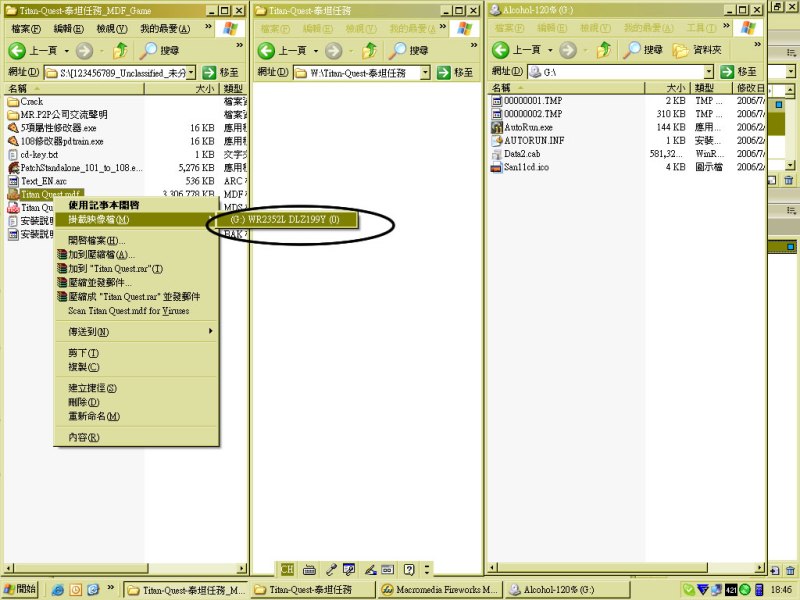
Task: Choose 掛載映像檔(M) in the context menu
Action: 136,219
